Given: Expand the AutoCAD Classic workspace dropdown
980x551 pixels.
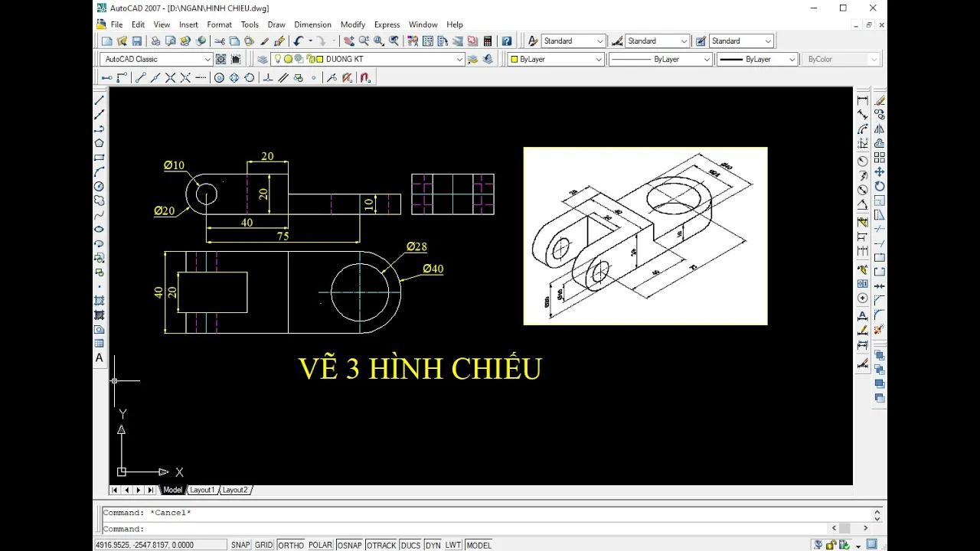Looking at the screenshot, I should click(207, 59).
